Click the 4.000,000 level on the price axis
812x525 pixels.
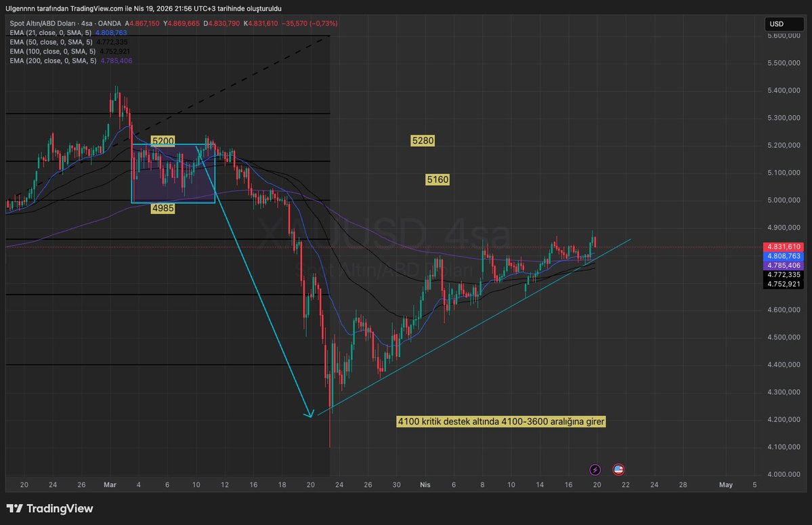click(784, 474)
